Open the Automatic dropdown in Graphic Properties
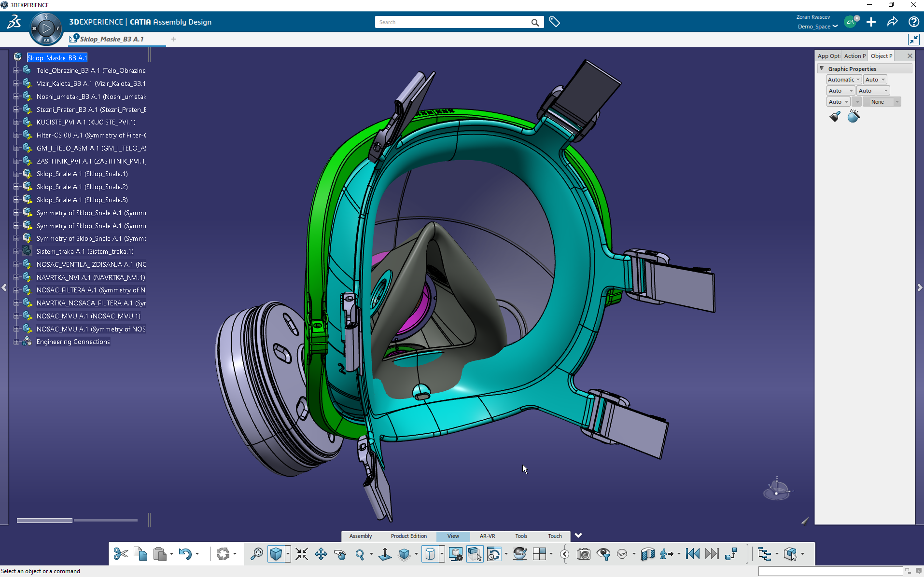 coord(843,80)
